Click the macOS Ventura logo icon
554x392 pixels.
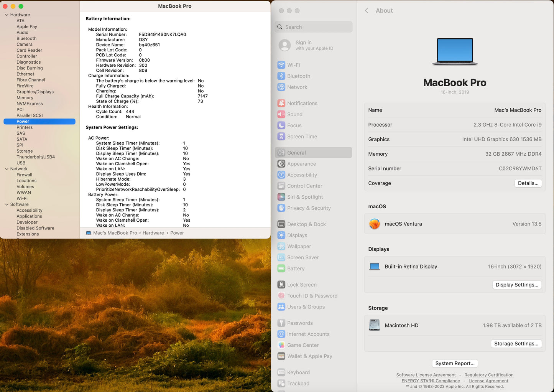pyautogui.click(x=375, y=224)
